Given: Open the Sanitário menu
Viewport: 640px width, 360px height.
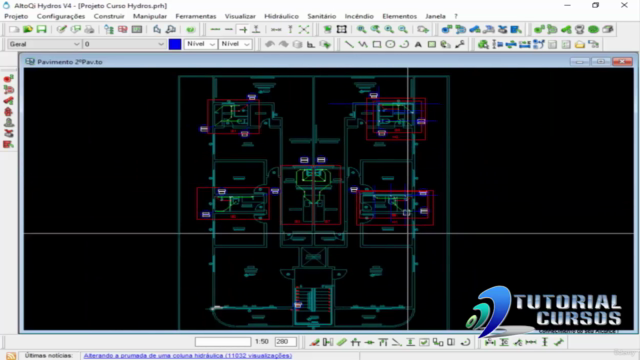Looking at the screenshot, I should point(322,16).
